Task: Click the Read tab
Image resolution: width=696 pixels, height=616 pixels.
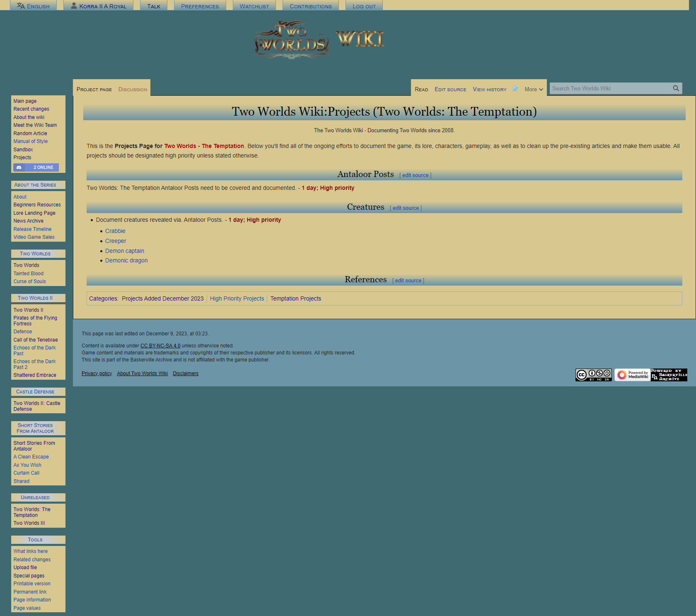Action: 421,89
